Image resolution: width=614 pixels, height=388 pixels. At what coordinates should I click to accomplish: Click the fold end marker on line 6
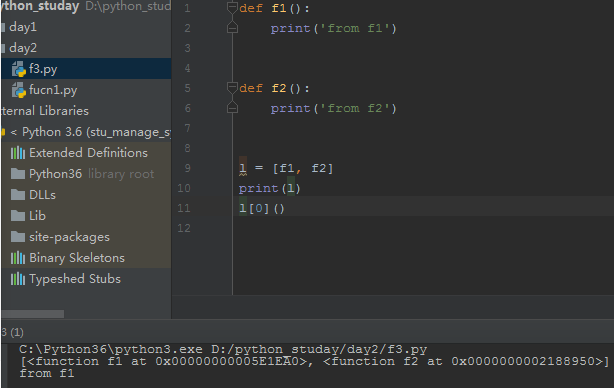(x=232, y=108)
